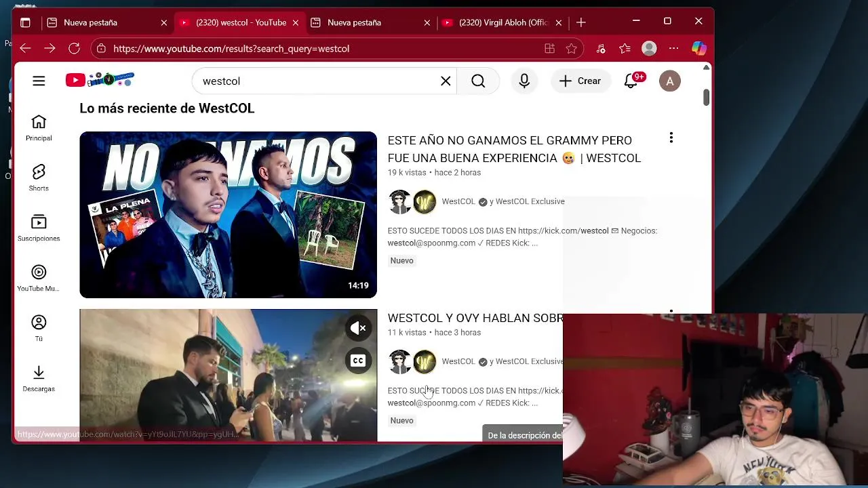
Task: Go to the YouTube home logo
Action: coord(100,80)
